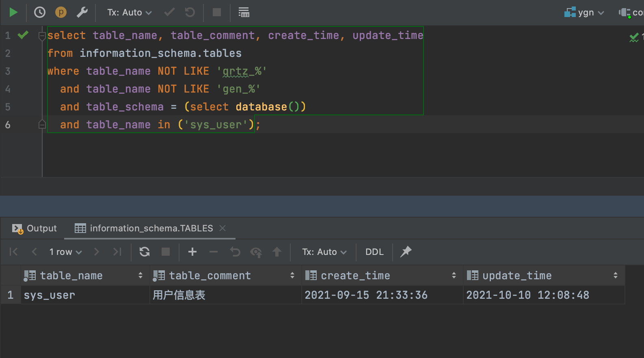
Task: Open the results Tx: Auto dropdown
Action: click(x=324, y=252)
